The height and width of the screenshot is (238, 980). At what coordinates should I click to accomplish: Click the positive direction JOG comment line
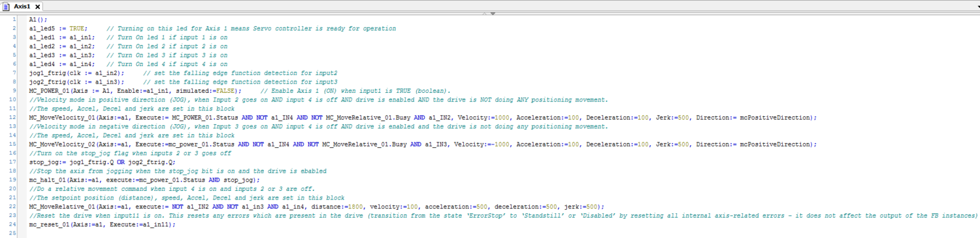click(319, 99)
